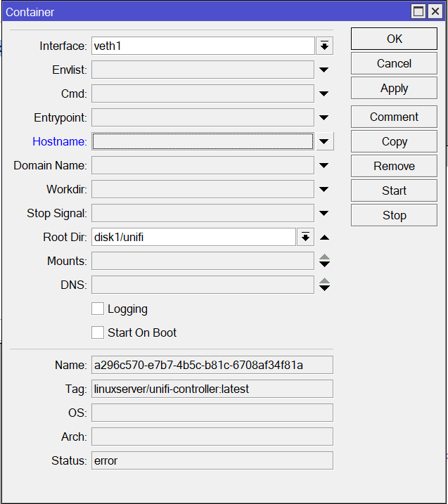Maximize the Container window

418,11
